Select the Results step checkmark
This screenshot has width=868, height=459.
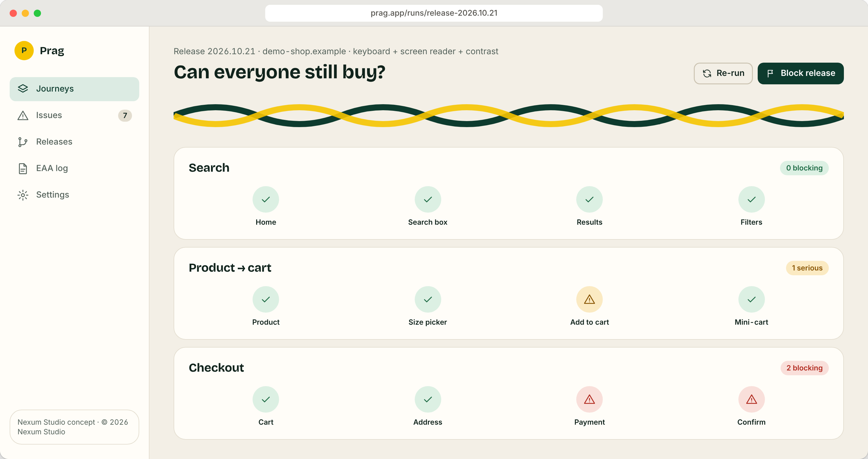(589, 199)
